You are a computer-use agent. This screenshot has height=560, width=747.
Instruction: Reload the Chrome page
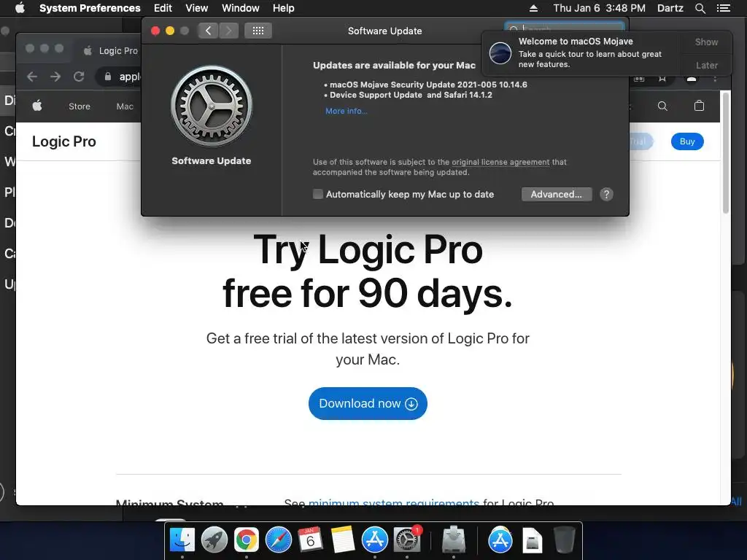click(x=79, y=77)
